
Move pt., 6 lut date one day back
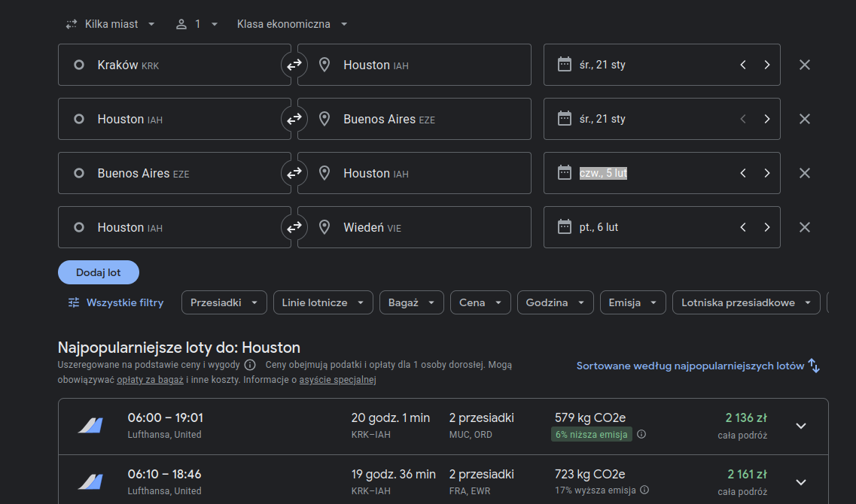743,227
